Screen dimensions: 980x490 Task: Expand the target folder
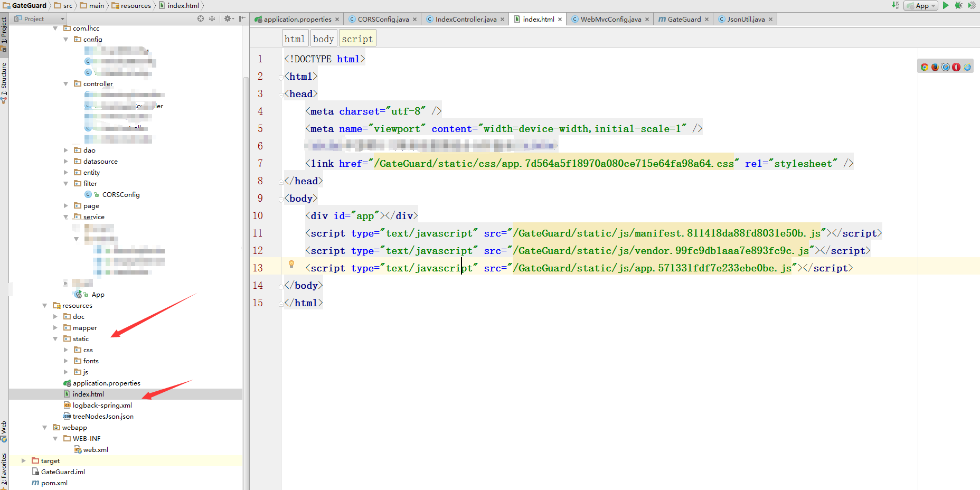tap(23, 461)
